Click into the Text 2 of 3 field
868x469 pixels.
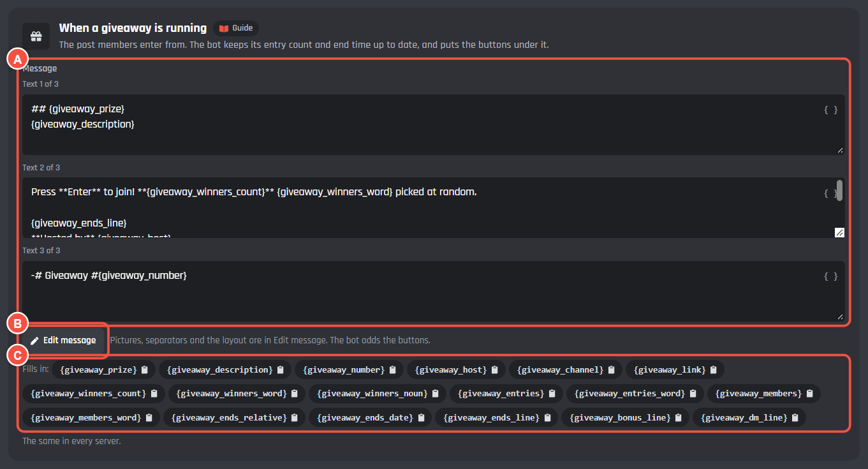434,207
